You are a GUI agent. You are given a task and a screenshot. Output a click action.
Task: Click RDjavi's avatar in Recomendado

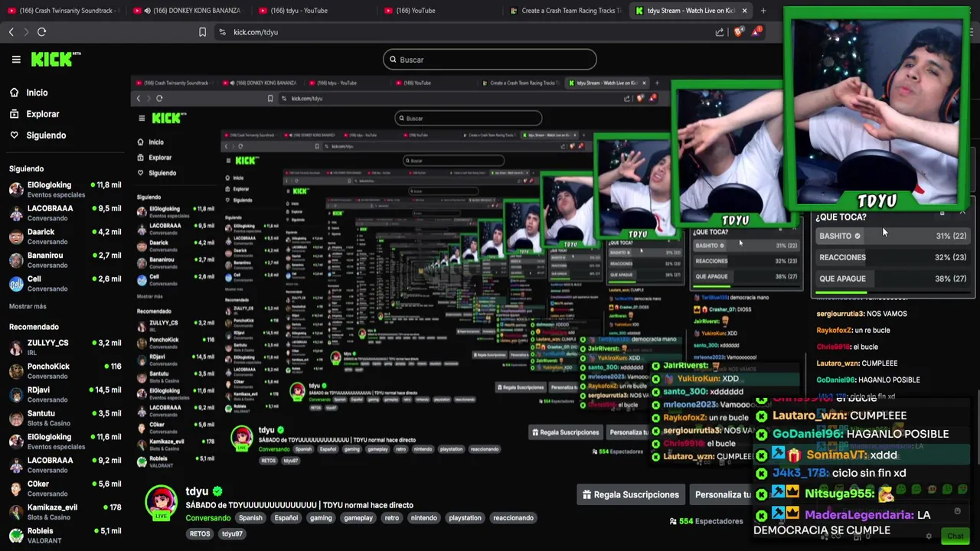[16, 394]
